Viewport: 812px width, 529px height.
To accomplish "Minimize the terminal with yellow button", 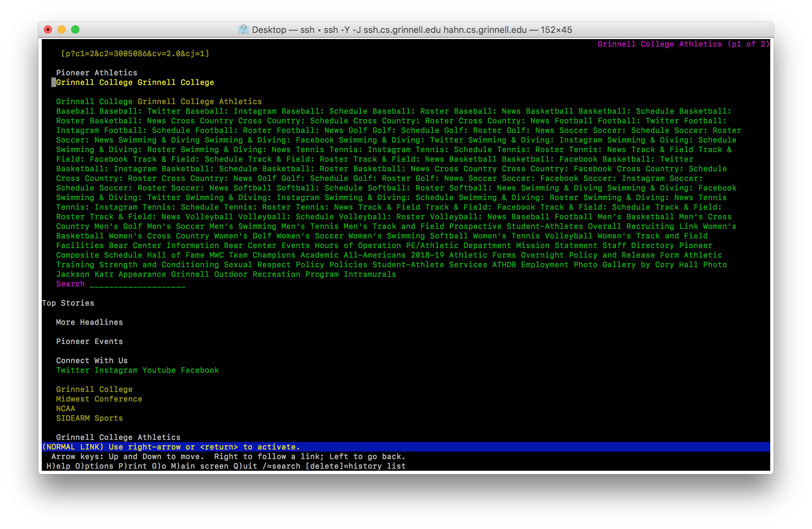I will 62,30.
